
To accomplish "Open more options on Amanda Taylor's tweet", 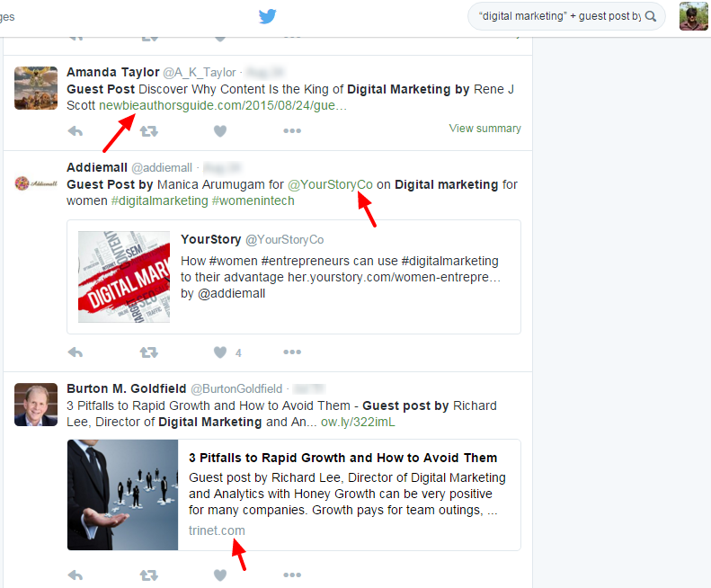I will pos(292,130).
